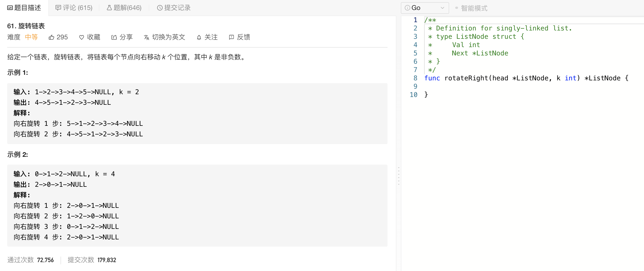Click the bell follow icon
This screenshot has width=644, height=271.
199,37
